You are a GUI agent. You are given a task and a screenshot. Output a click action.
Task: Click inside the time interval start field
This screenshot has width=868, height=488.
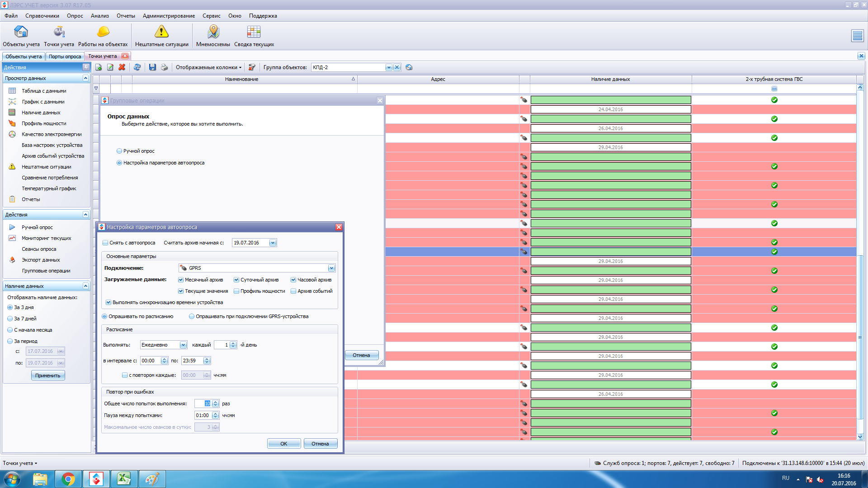[x=150, y=361]
